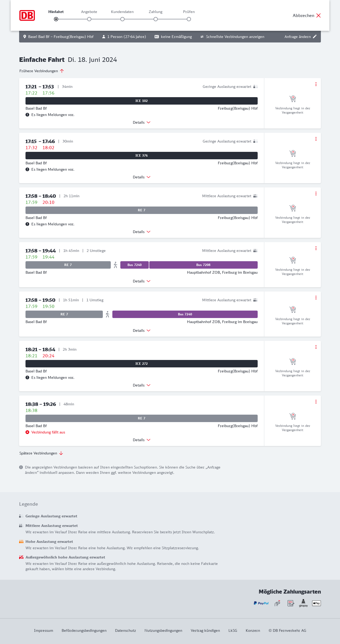Viewport: 340px width, 644px height.
Task: Select the Prüfen step label
Action: (x=189, y=12)
